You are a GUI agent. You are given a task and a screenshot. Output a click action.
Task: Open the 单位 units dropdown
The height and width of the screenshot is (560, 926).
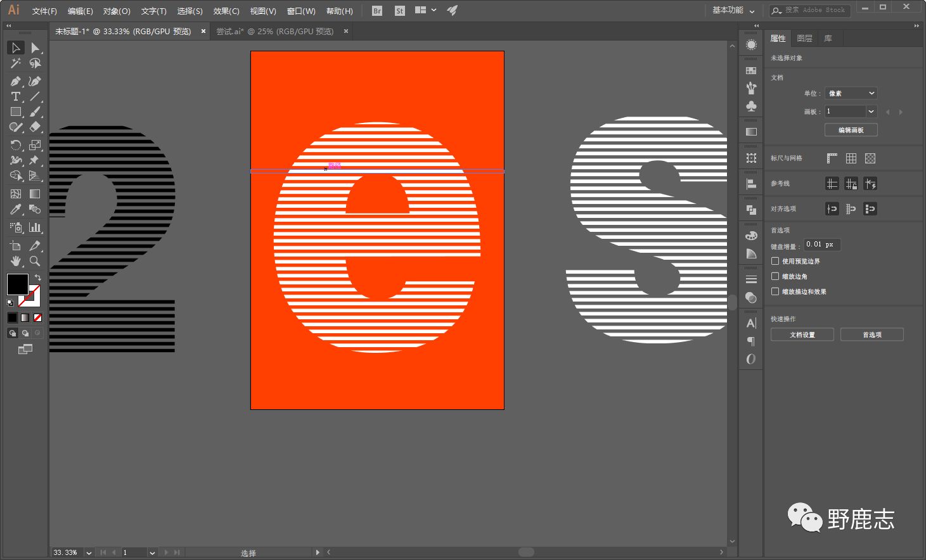[x=851, y=93]
